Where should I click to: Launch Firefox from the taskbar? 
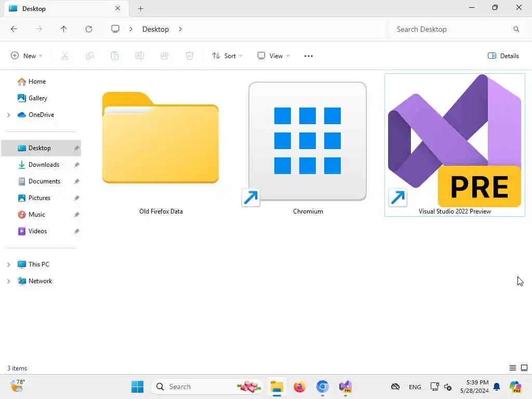300,387
